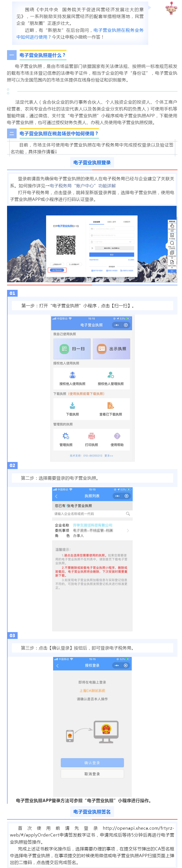Click search magnifier in 执照列表 screen

(128, 514)
